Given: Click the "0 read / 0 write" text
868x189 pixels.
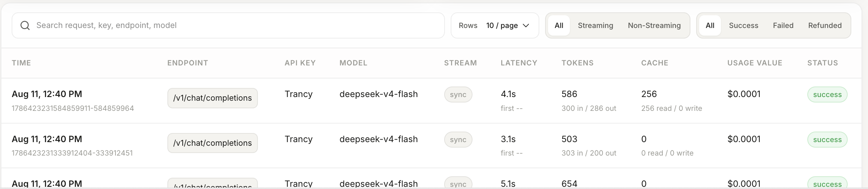Looking at the screenshot, I should 667,153.
